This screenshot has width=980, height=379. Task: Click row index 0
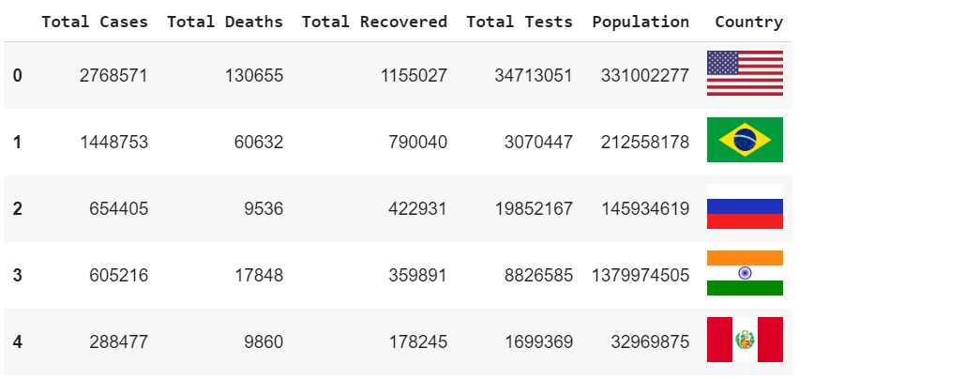18,76
